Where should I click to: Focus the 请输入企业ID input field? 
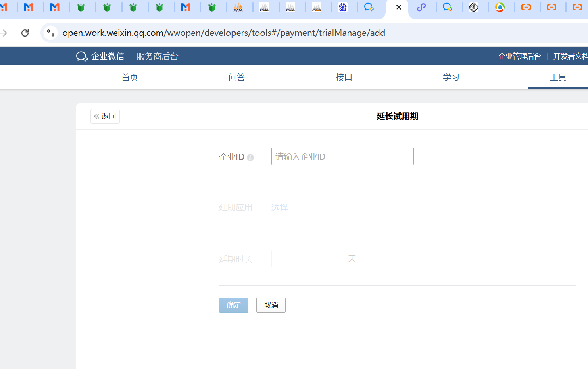tap(342, 156)
